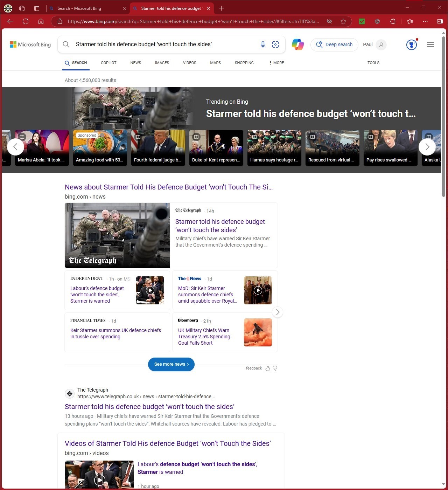Image resolution: width=448 pixels, height=490 pixels.
Task: Open the browser Favorites list icon
Action: [x=410, y=21]
